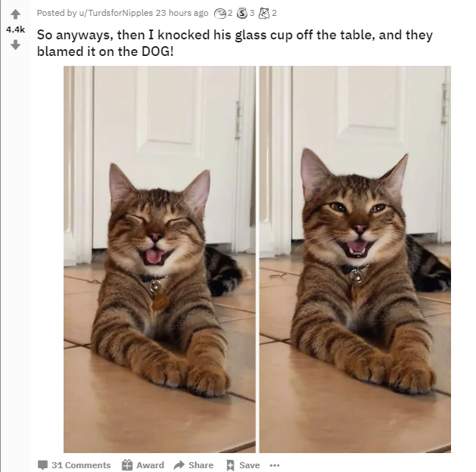Open the post title about the glass cup
The width and height of the screenshot is (476, 472).
235,43
